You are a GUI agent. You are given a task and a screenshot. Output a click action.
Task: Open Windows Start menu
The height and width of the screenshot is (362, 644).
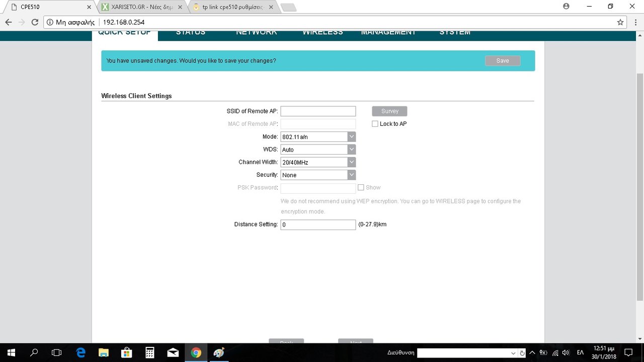pyautogui.click(x=11, y=352)
